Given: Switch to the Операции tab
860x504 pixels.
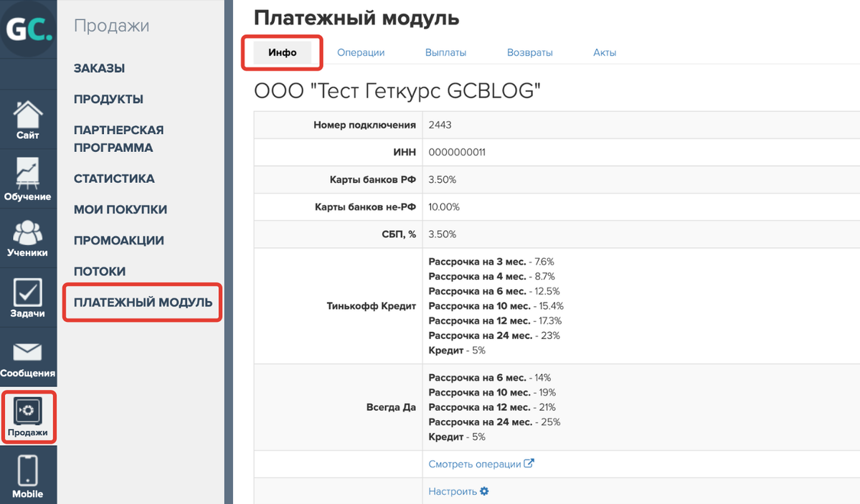Looking at the screenshot, I should click(x=361, y=52).
